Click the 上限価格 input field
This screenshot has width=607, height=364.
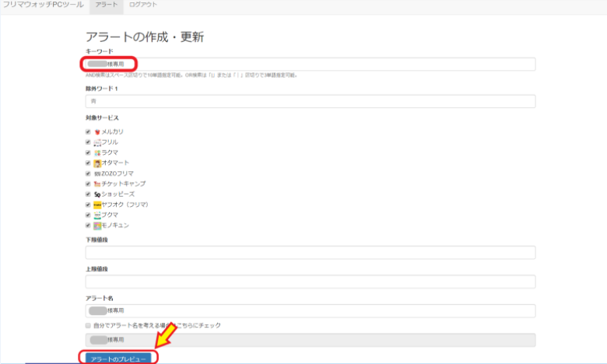tap(310, 282)
